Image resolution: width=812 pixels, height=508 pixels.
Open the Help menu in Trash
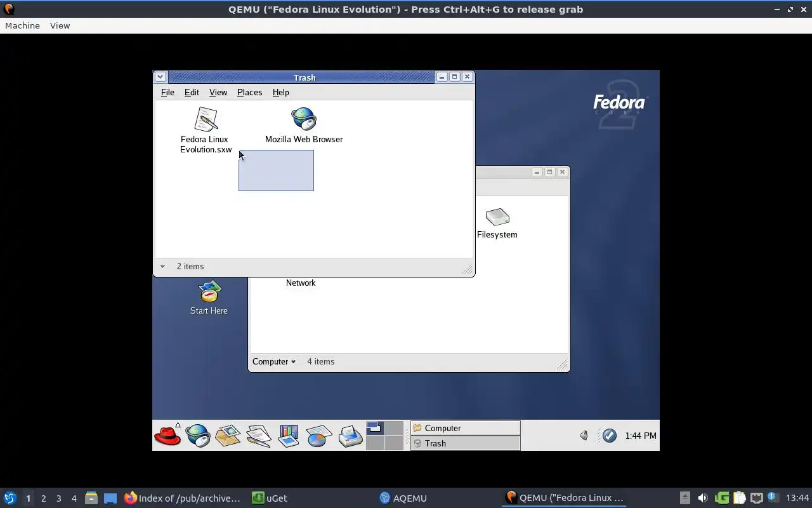pos(280,92)
